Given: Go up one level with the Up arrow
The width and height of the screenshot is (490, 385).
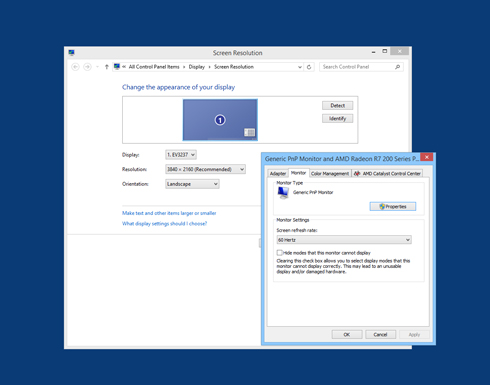Looking at the screenshot, I should coord(107,67).
